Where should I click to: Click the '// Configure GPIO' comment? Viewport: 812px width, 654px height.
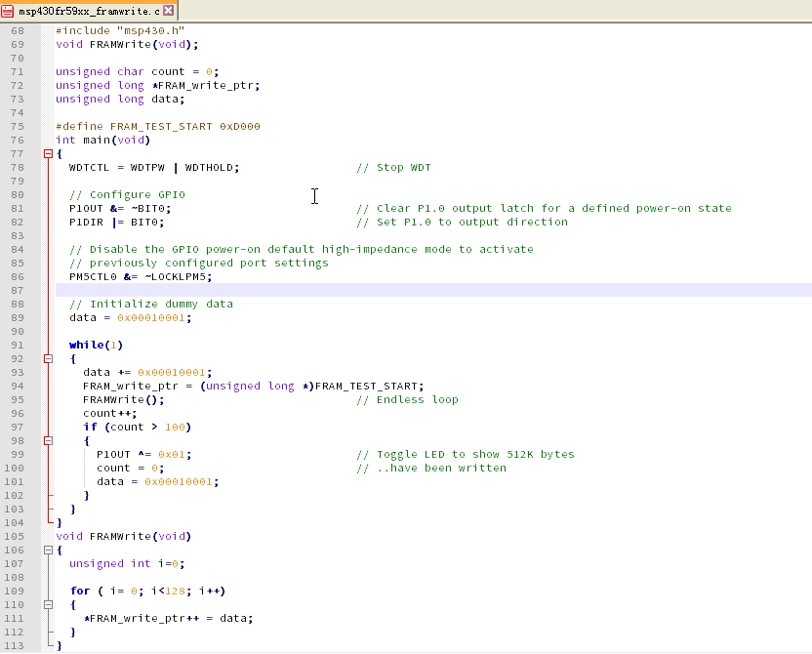pos(128,195)
